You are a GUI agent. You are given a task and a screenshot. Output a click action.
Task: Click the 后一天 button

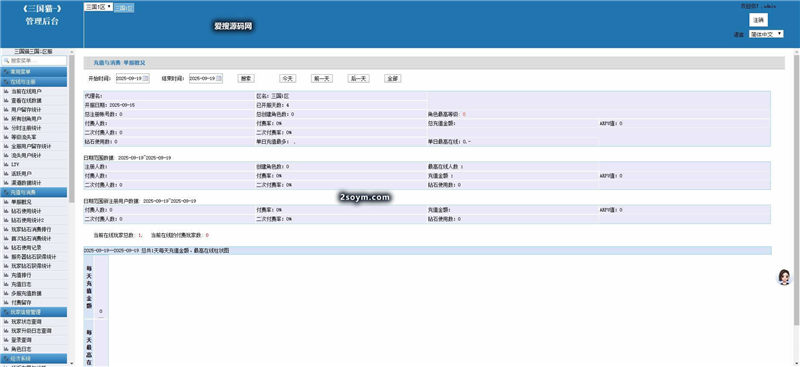click(x=358, y=79)
